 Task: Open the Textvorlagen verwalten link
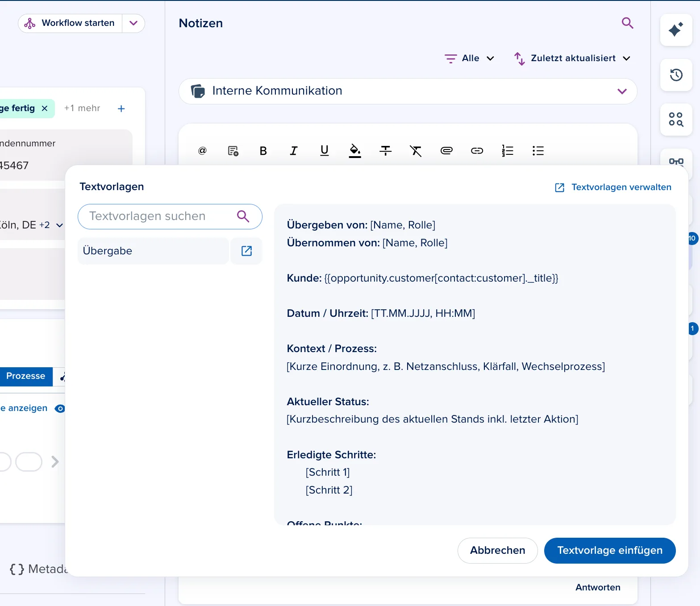613,187
